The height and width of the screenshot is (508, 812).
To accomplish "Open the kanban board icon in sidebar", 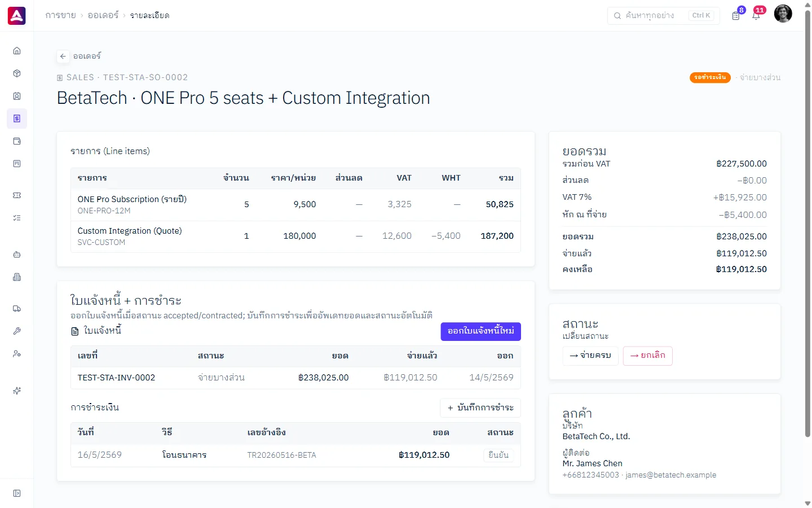I will [x=17, y=164].
